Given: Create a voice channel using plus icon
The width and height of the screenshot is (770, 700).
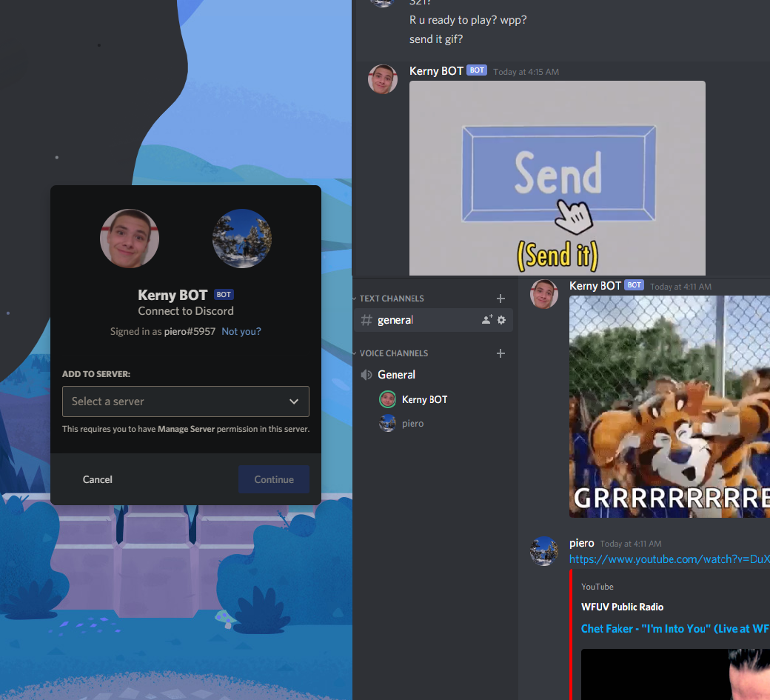Looking at the screenshot, I should click(x=500, y=353).
